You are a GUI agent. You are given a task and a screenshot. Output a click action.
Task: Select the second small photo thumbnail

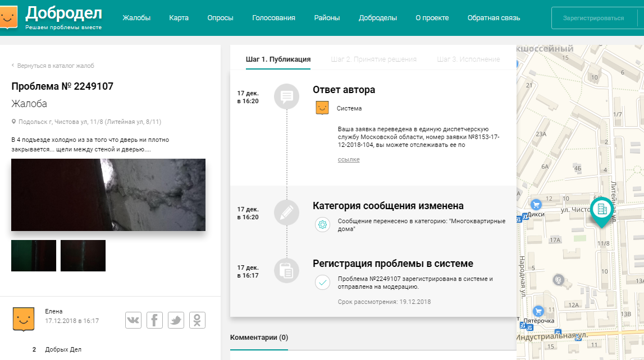[83, 256]
